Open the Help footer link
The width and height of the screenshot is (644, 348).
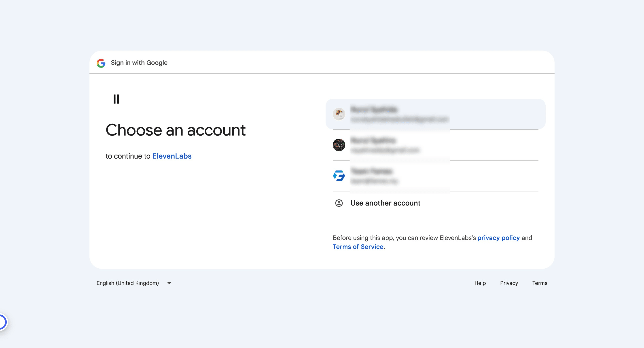[x=480, y=283]
